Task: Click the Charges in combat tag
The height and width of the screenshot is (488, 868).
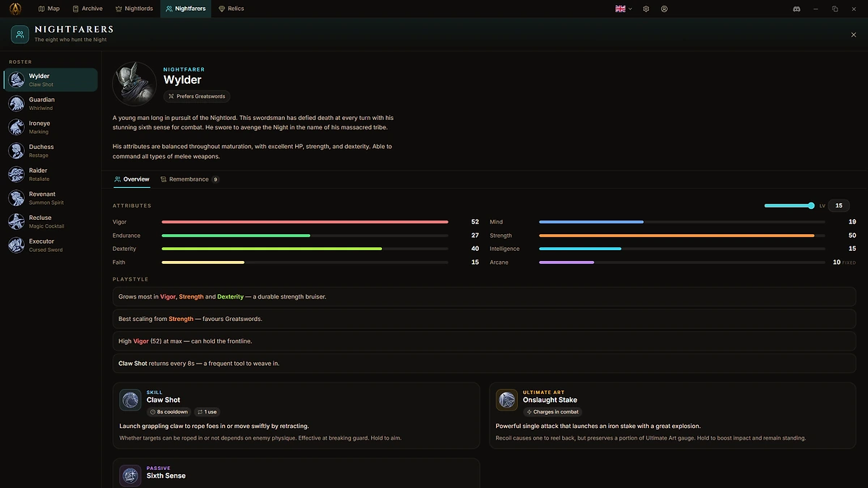Action: pos(553,412)
